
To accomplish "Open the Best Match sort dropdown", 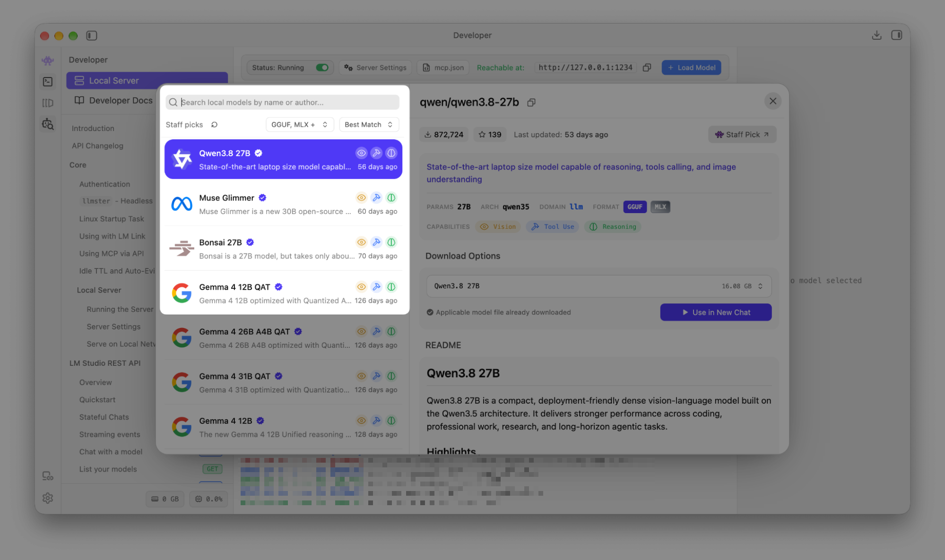I will pos(369,125).
